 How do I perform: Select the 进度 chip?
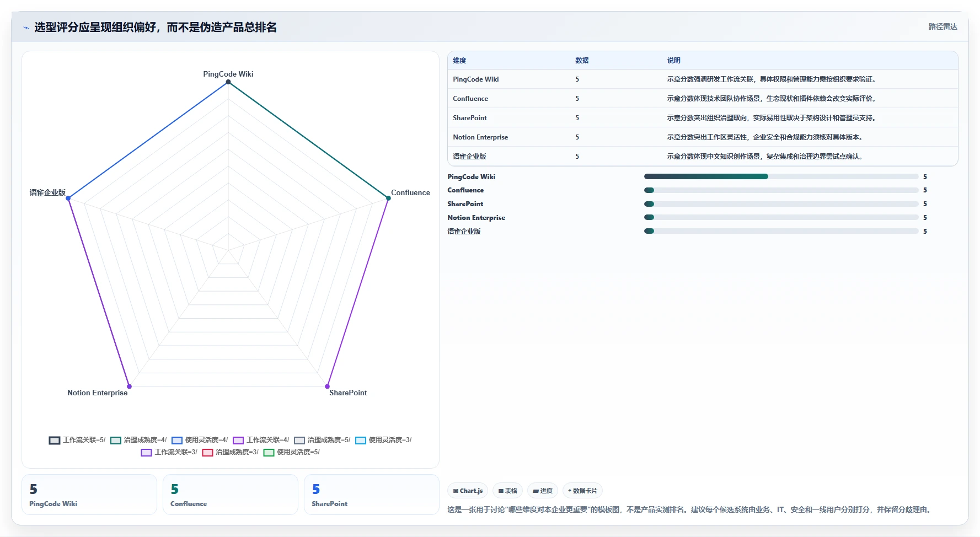[x=543, y=491]
